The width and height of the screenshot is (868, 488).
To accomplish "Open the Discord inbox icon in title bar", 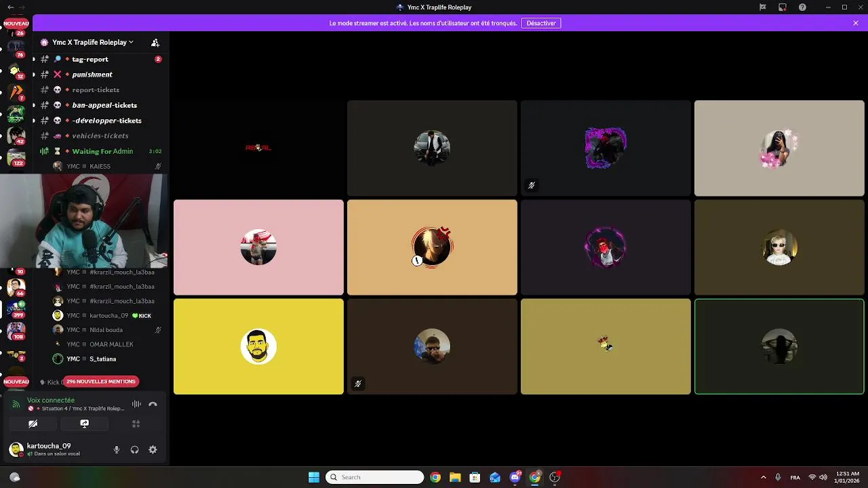I will click(x=783, y=7).
